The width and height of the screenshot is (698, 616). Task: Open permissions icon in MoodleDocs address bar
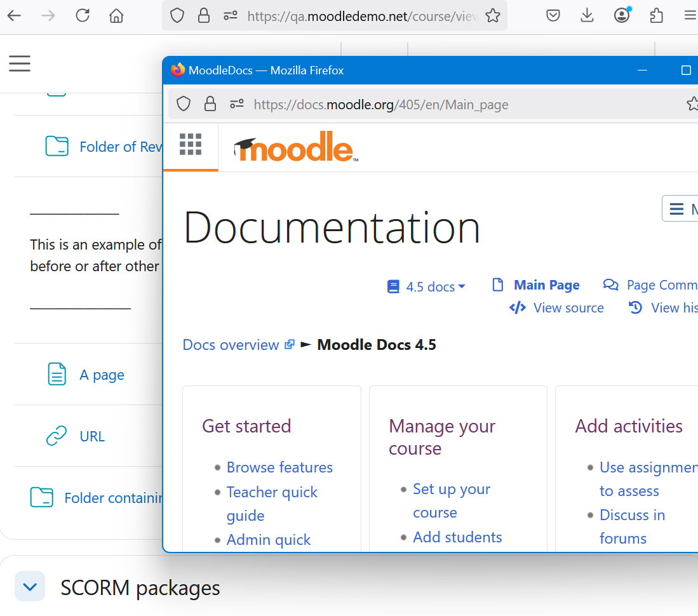237,104
